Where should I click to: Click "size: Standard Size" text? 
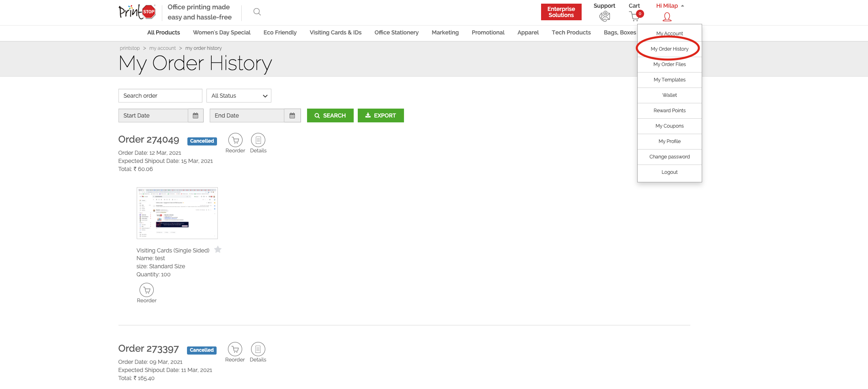coord(161,266)
